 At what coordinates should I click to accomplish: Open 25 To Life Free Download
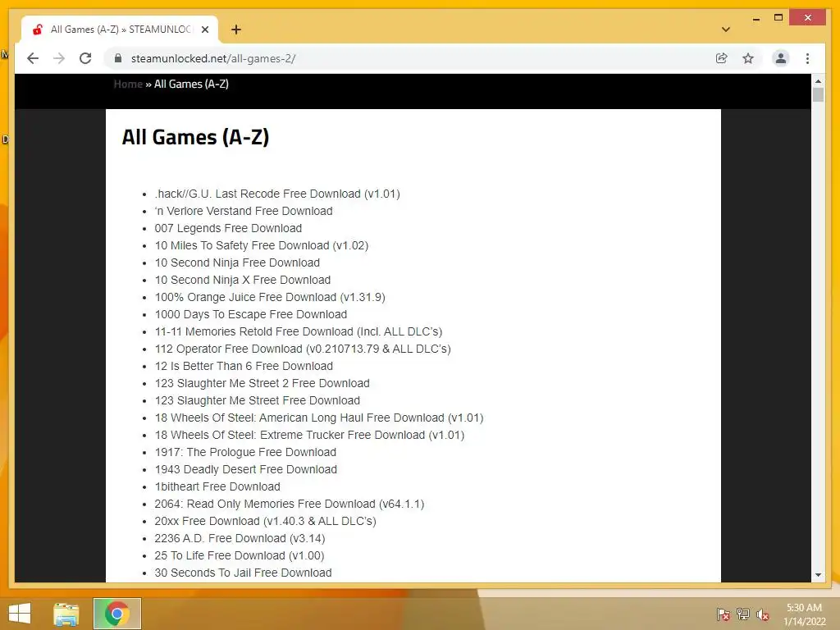239,555
